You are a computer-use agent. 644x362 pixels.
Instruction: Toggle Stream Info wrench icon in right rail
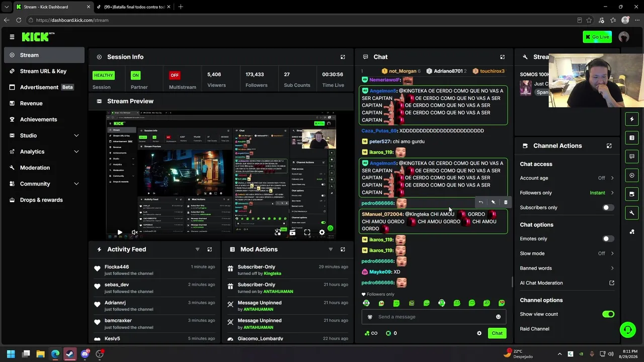(632, 213)
